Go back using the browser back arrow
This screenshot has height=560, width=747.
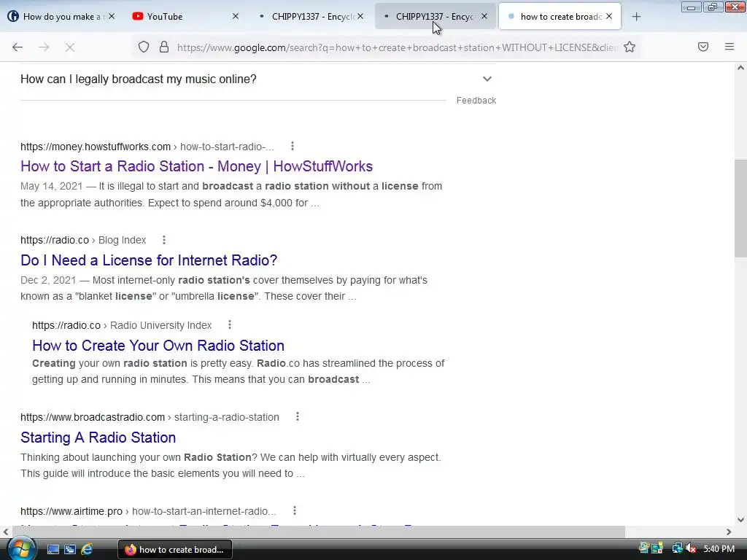(x=18, y=47)
